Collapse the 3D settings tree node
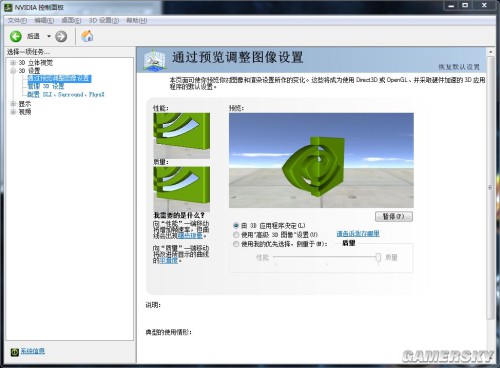The height and width of the screenshot is (368, 500). pyautogui.click(x=13, y=71)
